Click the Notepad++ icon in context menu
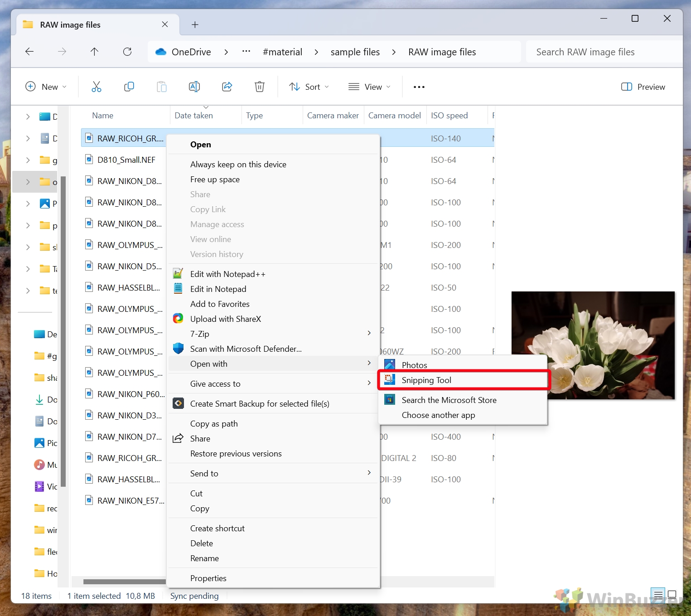 178,274
